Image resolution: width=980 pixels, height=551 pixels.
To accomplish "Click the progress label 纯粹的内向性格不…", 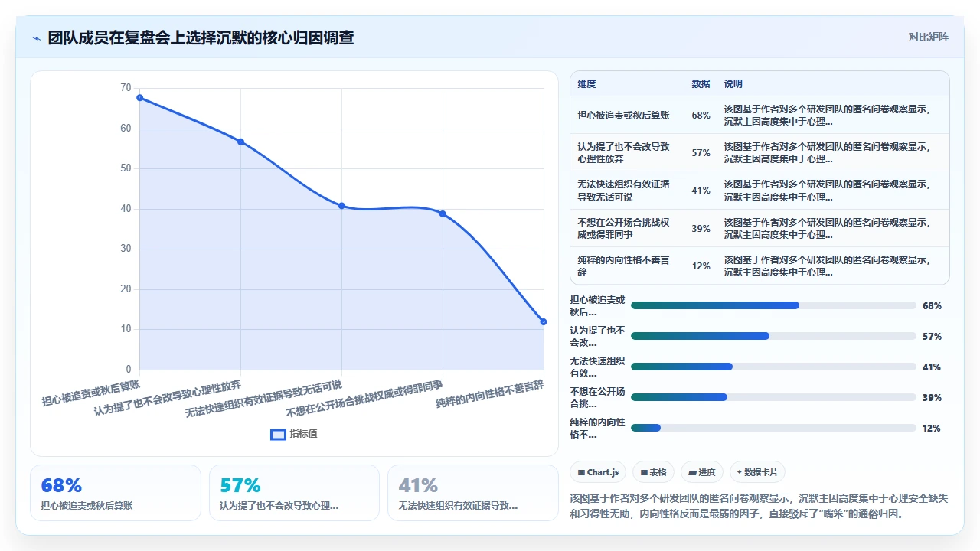I will (x=598, y=429).
